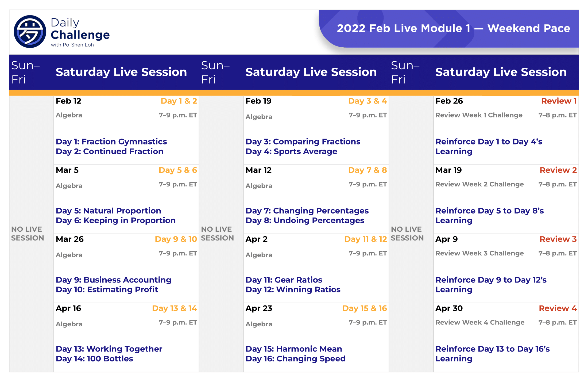Open Day 4: Sports Average lesson

(291, 151)
